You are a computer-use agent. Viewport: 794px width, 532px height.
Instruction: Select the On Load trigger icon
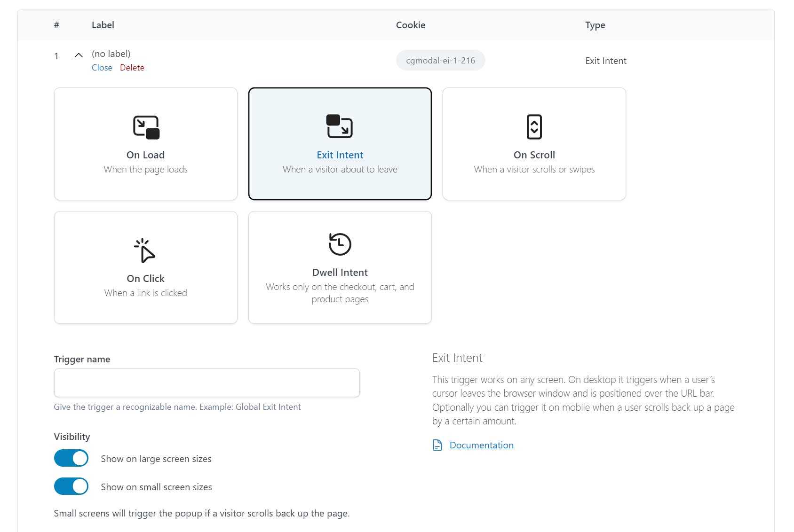pos(146,127)
